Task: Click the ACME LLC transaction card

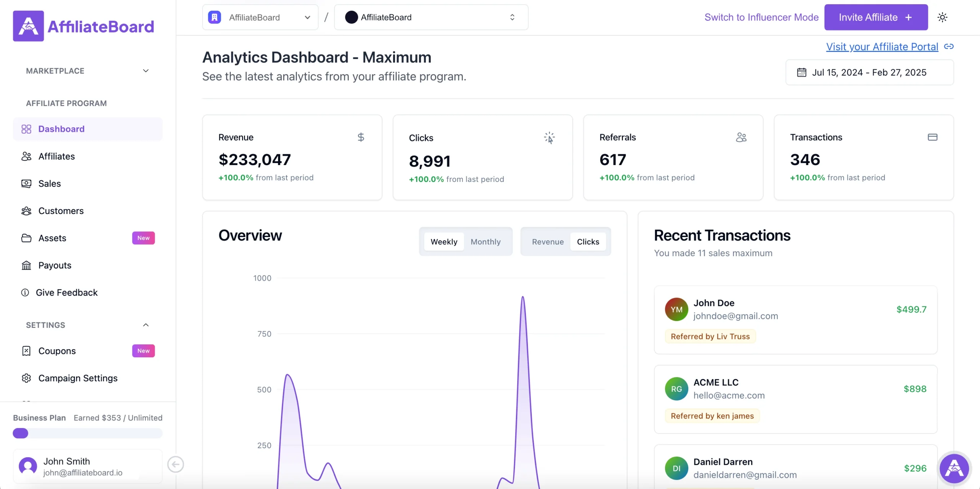Action: tap(796, 399)
